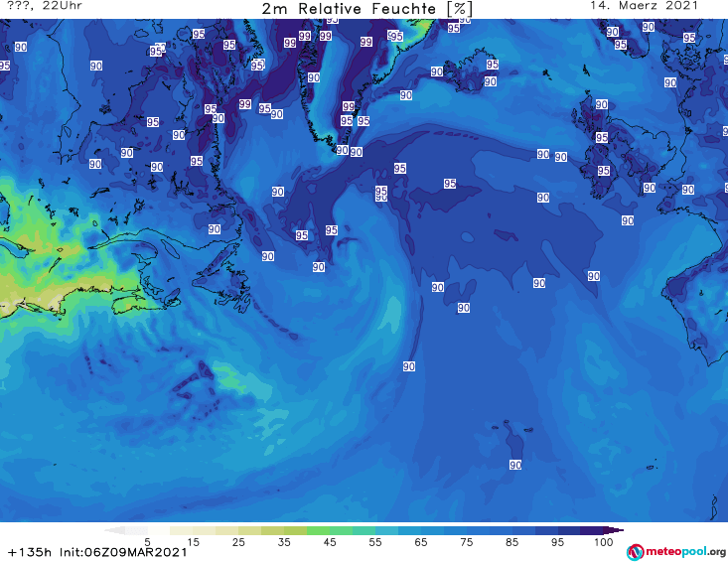728x562 pixels.
Task: Click the '14. Maerz 2021' date text
Action: click(x=644, y=6)
